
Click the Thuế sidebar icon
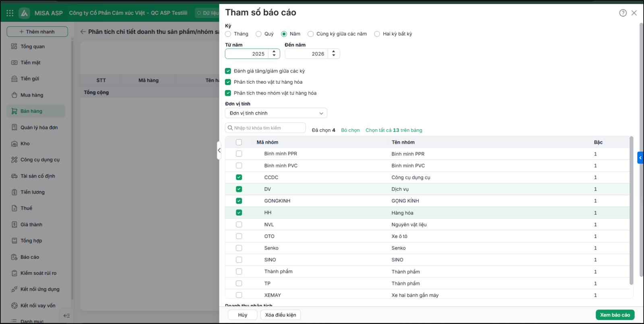tap(14, 208)
